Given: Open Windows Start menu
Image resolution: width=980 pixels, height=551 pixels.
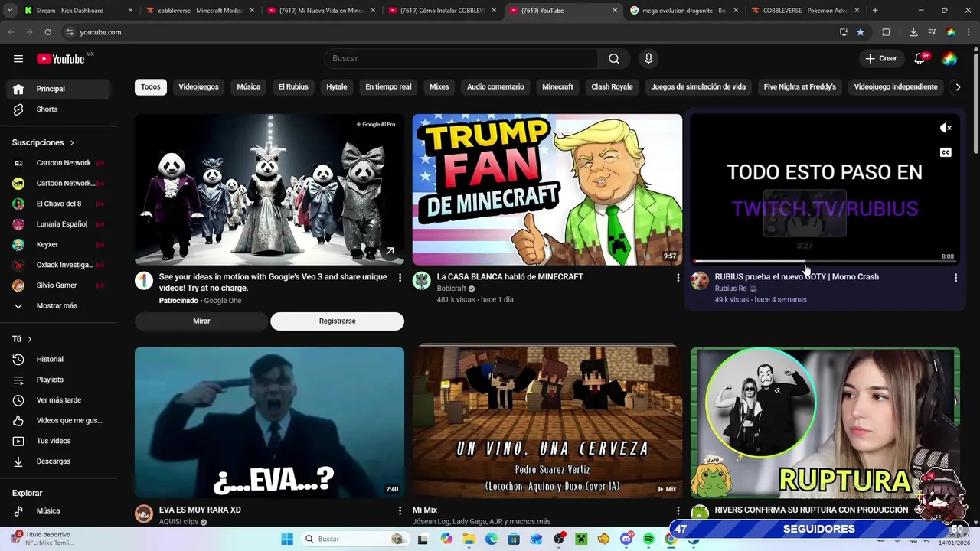Looking at the screenshot, I should (287, 539).
